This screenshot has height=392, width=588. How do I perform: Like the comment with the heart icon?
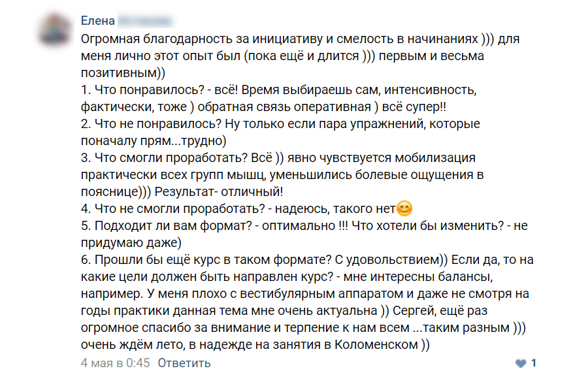[x=520, y=363]
